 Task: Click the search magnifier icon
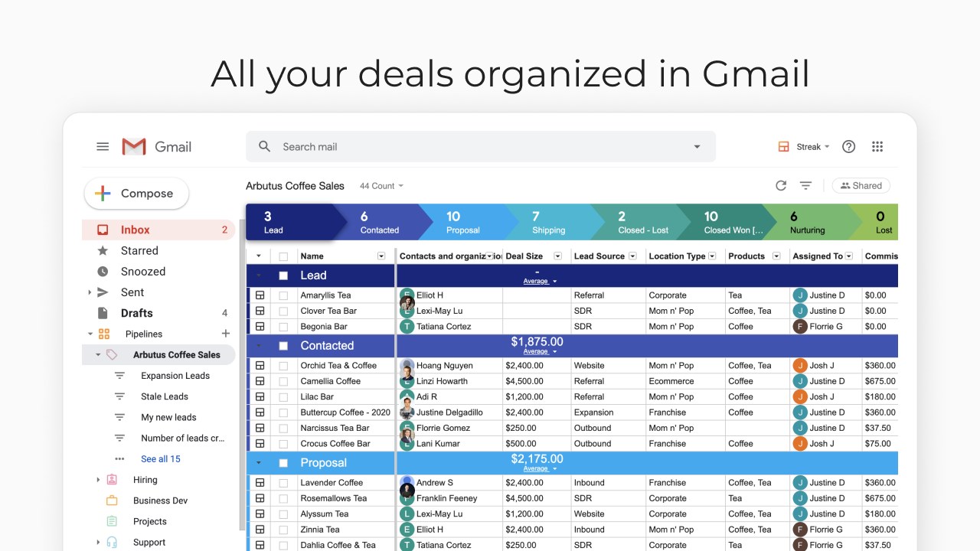265,146
